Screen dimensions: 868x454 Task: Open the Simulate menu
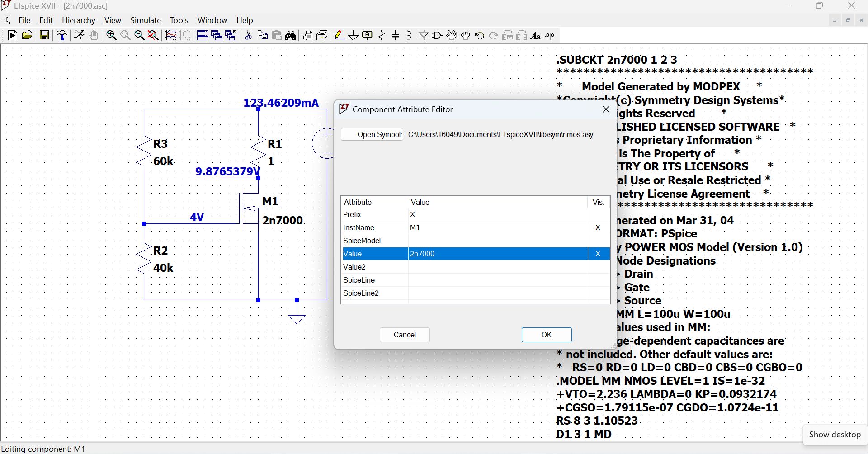coord(146,20)
